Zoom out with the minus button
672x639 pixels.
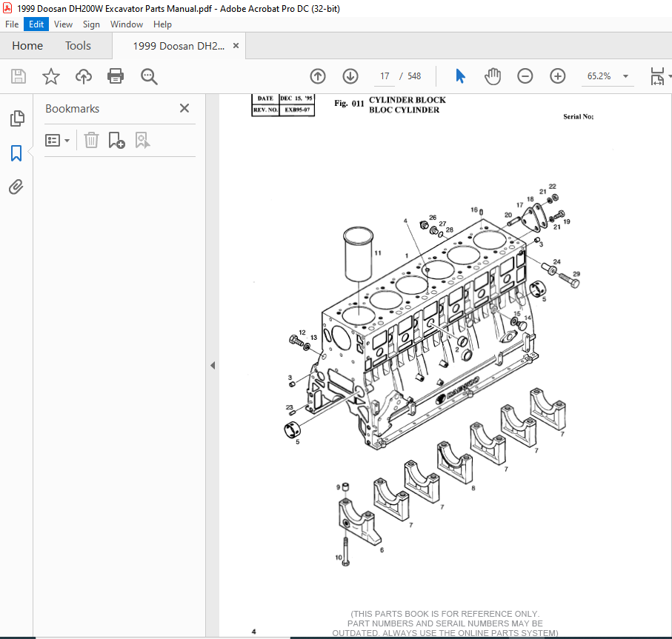click(x=525, y=76)
